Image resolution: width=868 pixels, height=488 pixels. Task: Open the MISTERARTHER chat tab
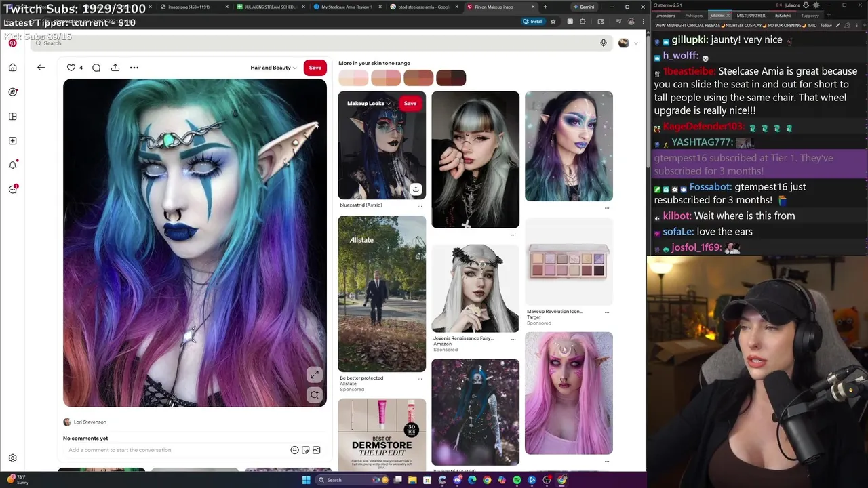pyautogui.click(x=751, y=15)
